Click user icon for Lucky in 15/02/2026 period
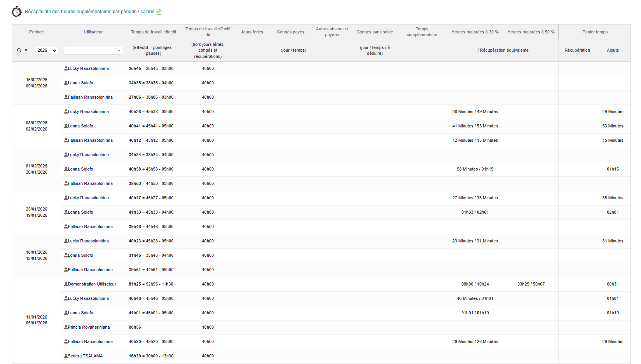The width and height of the screenshot is (641, 364). [x=66, y=68]
